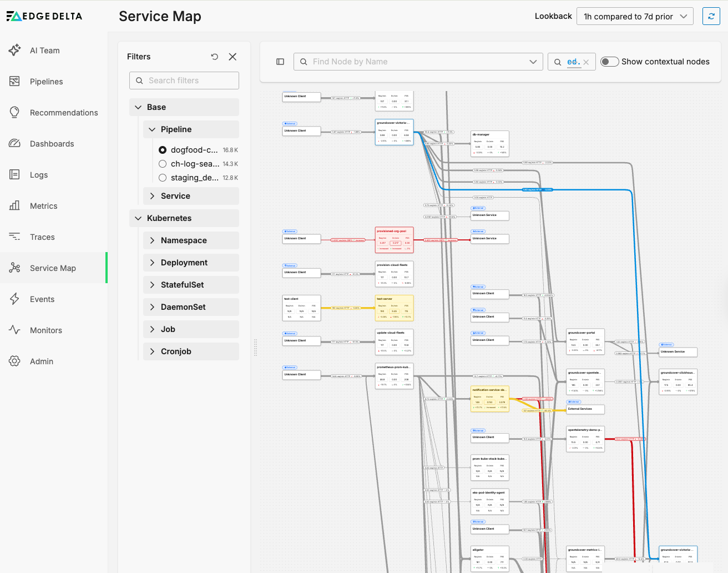728x573 pixels.
Task: Reset filters with the undo arrow icon
Action: click(215, 57)
